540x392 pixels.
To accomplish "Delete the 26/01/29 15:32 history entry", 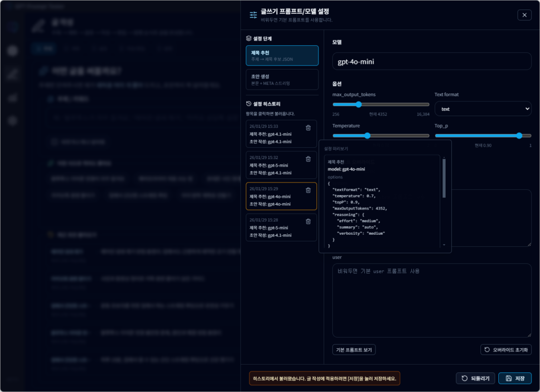I will click(308, 159).
